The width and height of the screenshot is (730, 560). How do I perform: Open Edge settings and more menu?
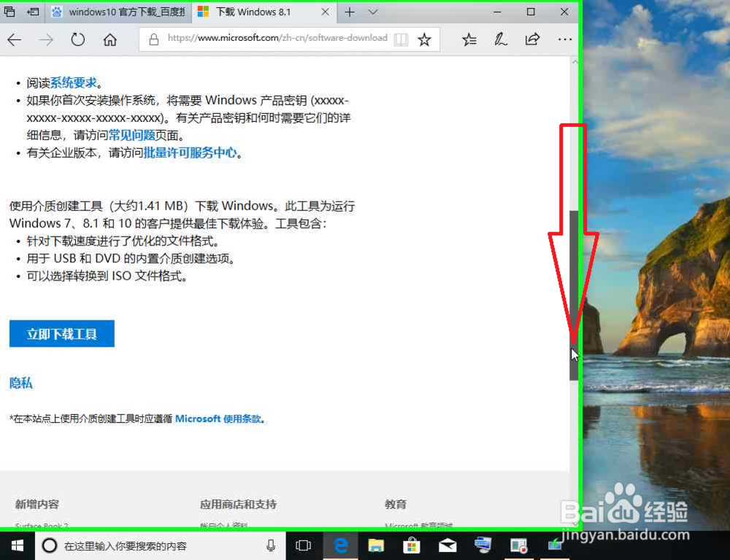pyautogui.click(x=565, y=39)
